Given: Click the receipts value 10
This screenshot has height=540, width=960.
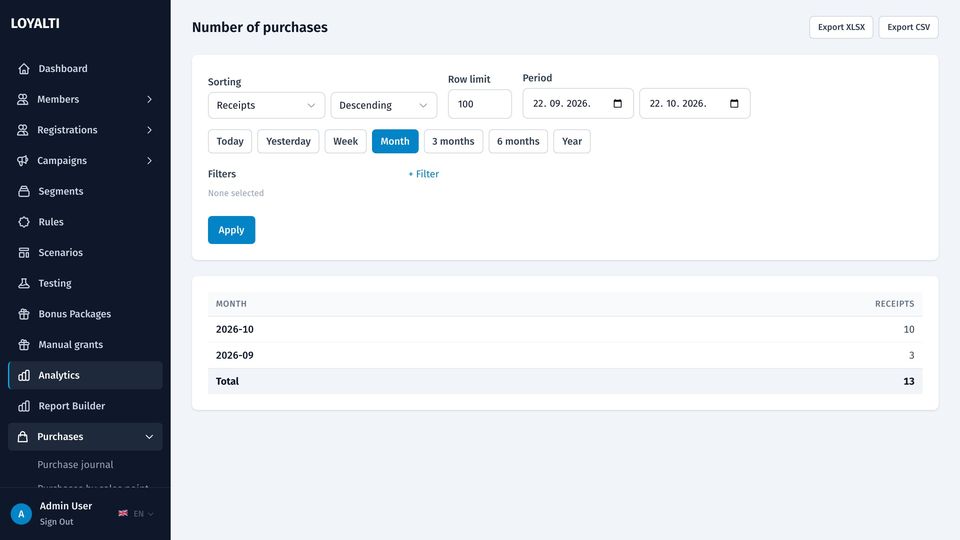Looking at the screenshot, I should click(x=909, y=329).
